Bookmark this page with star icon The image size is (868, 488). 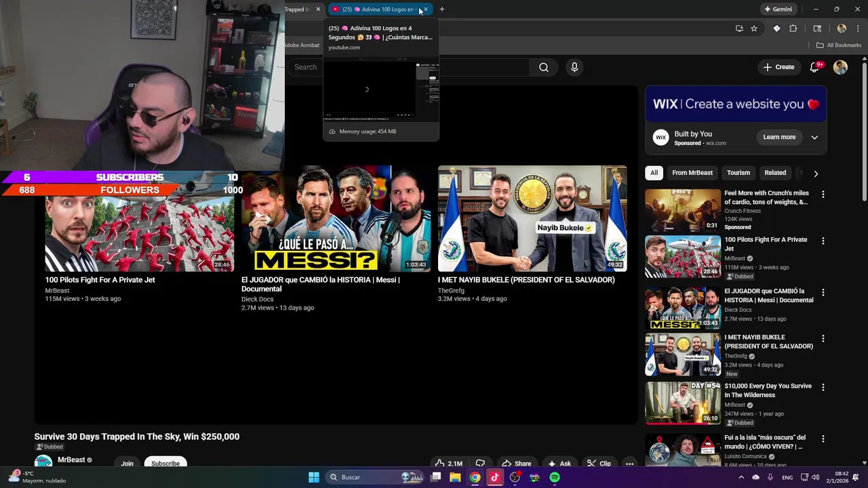point(754,28)
